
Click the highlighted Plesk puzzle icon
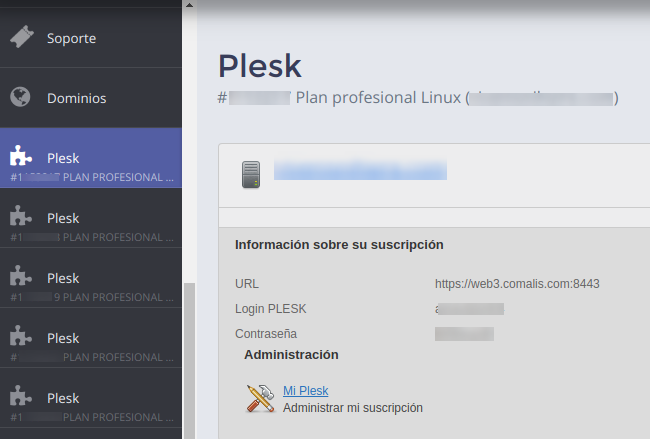click(x=21, y=156)
